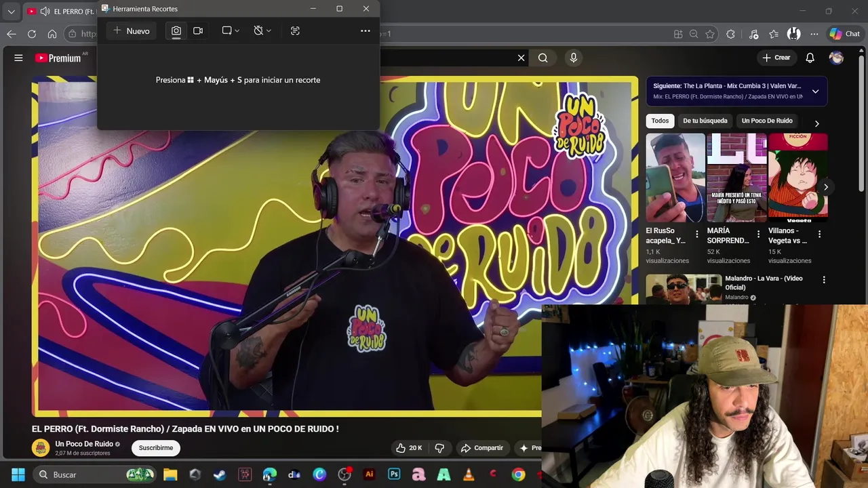Select the De tu búsqueda chip
Image resolution: width=868 pixels, height=488 pixels.
click(x=705, y=121)
